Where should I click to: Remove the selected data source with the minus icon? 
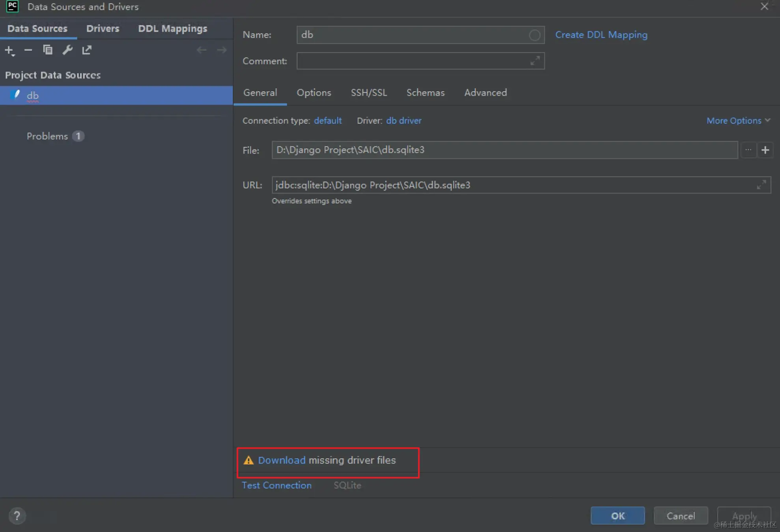(x=28, y=50)
